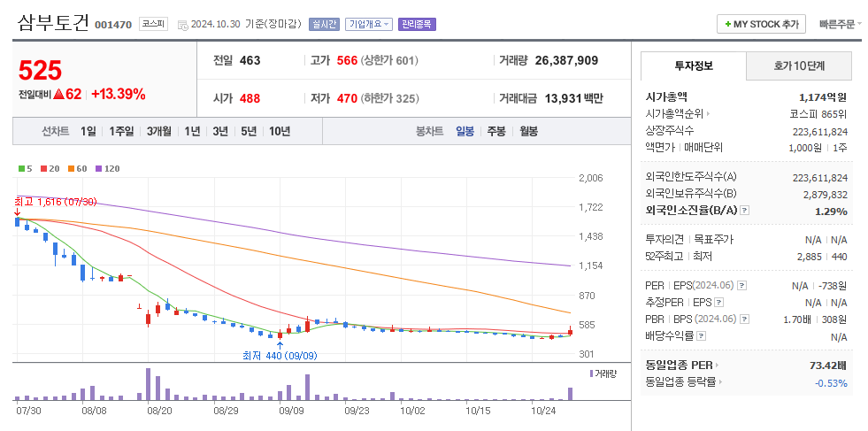Click the 목표주가 label

point(714,240)
